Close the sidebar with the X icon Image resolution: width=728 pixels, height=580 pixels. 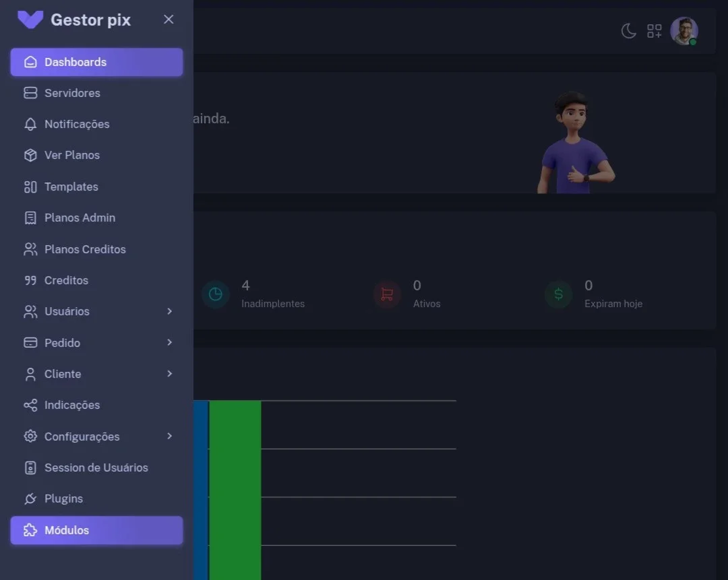tap(169, 20)
